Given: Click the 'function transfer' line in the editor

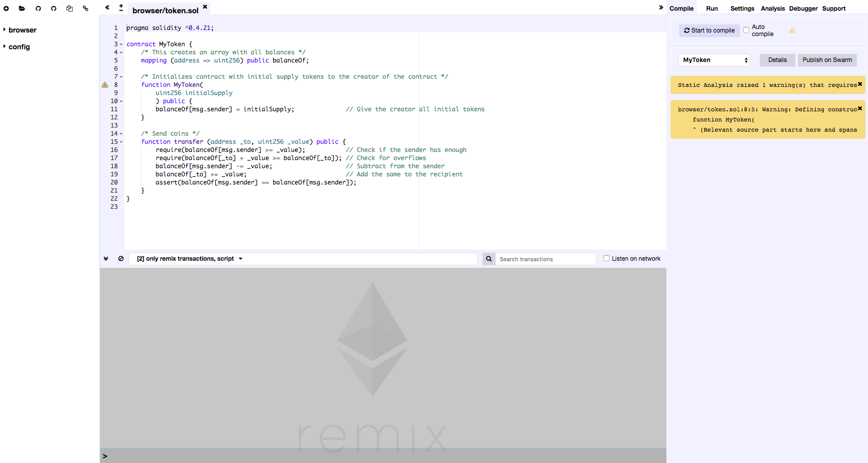Looking at the screenshot, I should point(243,142).
